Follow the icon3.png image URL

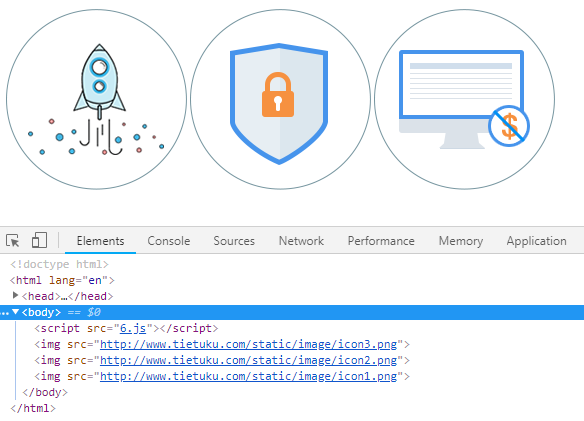click(248, 344)
